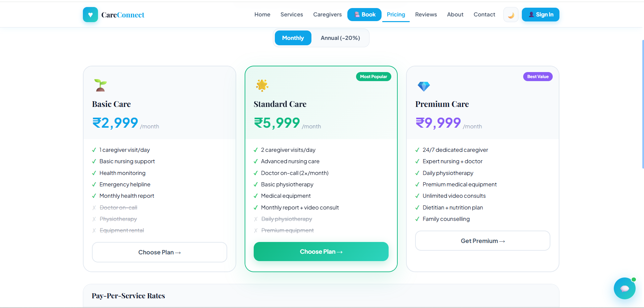Click the Best Value badge
Screen dimensions: 644x308
tap(538, 77)
